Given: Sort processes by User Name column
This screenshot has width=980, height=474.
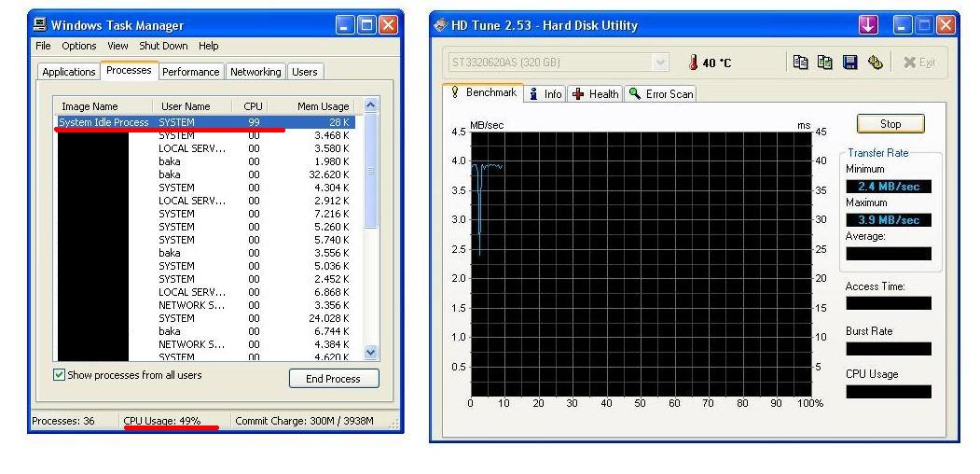Looking at the screenshot, I should (x=192, y=106).
